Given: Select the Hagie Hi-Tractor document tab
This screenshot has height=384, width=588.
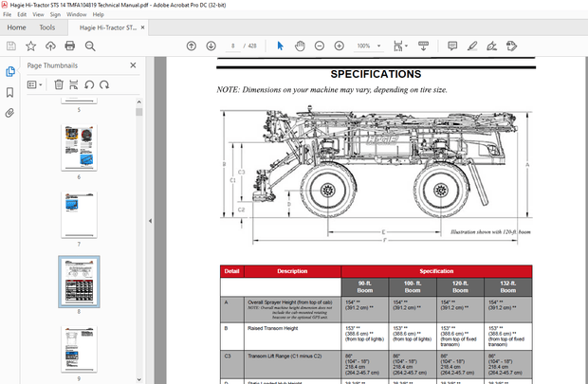Looking at the screenshot, I should 108,27.
